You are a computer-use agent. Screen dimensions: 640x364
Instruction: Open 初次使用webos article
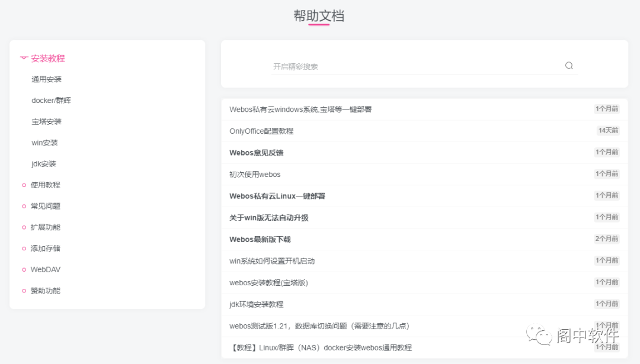point(255,174)
